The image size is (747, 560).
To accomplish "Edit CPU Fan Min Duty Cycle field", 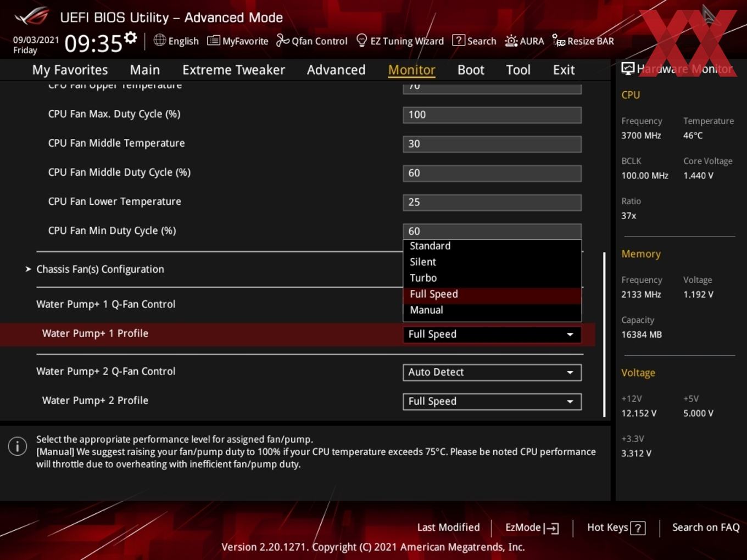I will point(492,231).
